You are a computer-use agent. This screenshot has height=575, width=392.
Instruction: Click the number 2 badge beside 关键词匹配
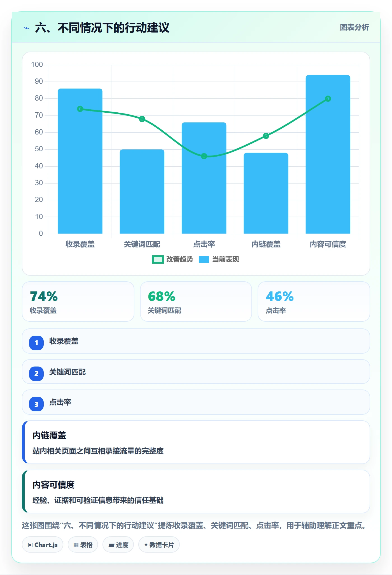click(36, 374)
